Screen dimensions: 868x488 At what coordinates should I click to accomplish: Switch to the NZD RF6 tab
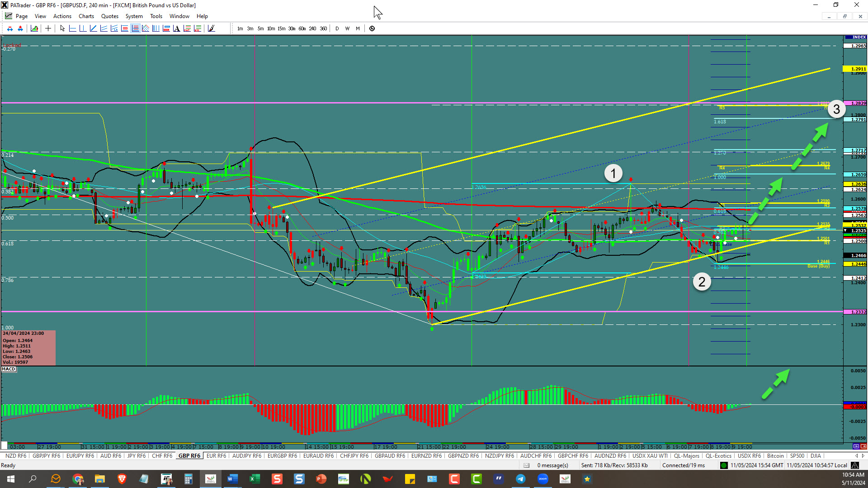click(16, 456)
